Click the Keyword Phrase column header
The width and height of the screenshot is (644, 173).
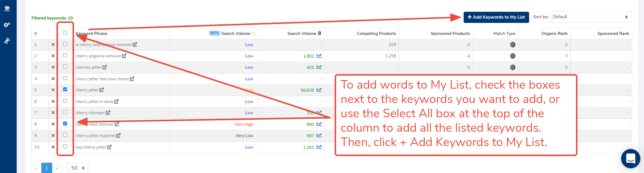point(92,33)
